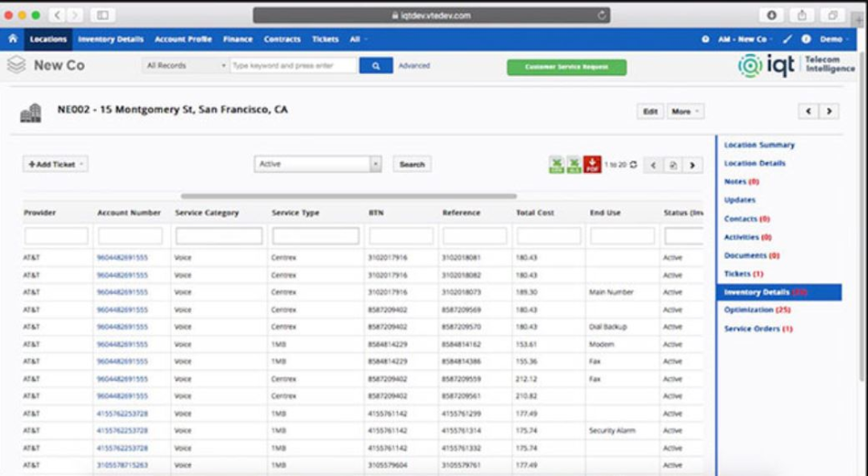The height and width of the screenshot is (476, 868).
Task: Click the info icon beside Demo
Action: 806,39
